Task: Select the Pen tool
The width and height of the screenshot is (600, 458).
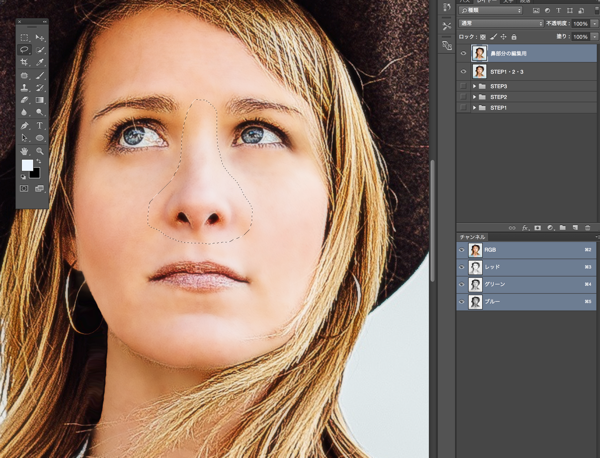Action: click(24, 126)
